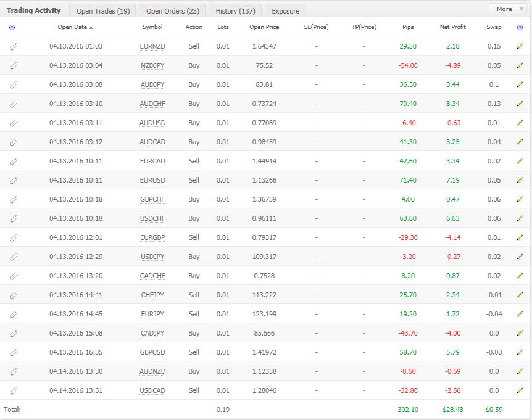The height and width of the screenshot is (420, 532).
Task: Click the tag icon on the NZDJPY row
Action: point(14,65)
